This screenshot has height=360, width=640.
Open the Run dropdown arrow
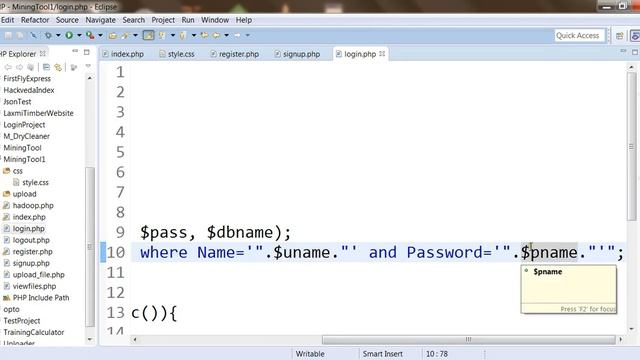pos(79,36)
